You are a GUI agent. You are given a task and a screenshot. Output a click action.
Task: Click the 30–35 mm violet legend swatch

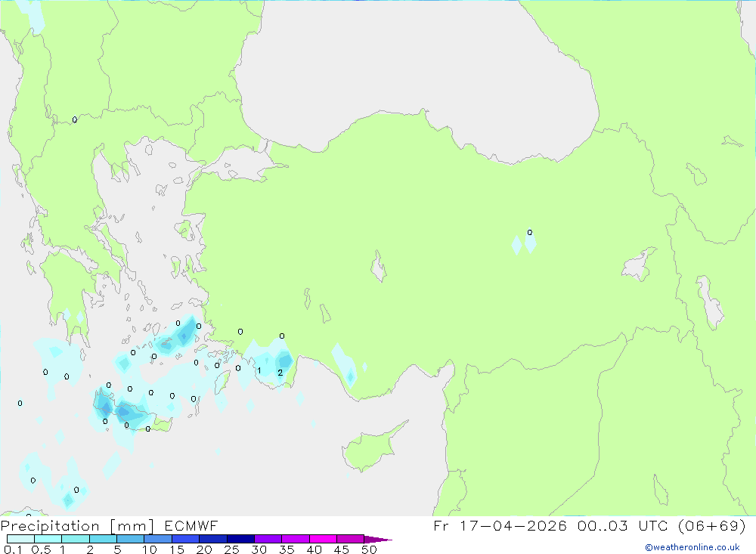(x=268, y=539)
